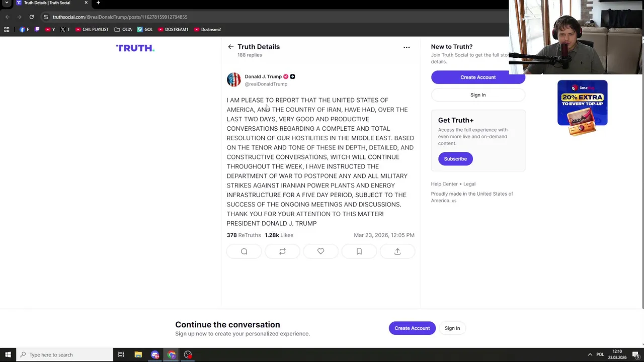Image resolution: width=644 pixels, height=362 pixels.
Task: Open Donald J. Trump profile name
Action: pyautogui.click(x=263, y=76)
